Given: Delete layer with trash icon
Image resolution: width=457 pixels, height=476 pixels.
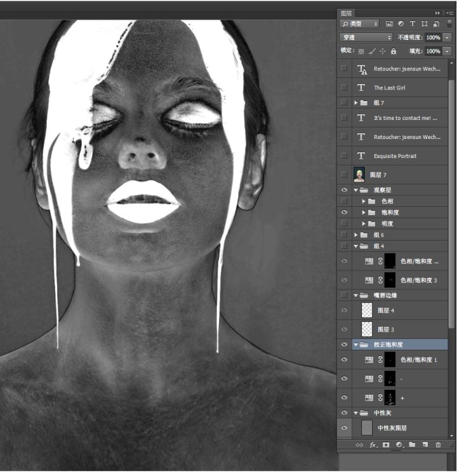Looking at the screenshot, I should (438, 445).
